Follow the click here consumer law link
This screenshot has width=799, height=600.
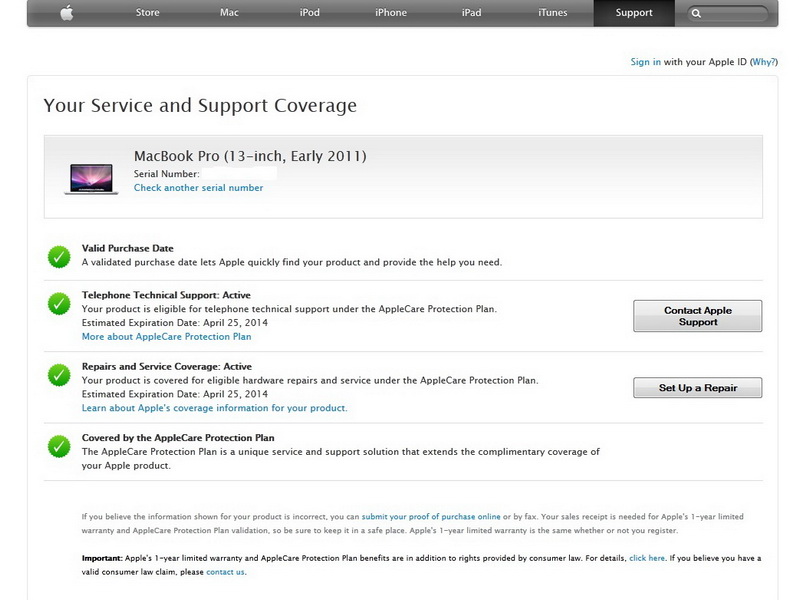pyautogui.click(x=647, y=558)
